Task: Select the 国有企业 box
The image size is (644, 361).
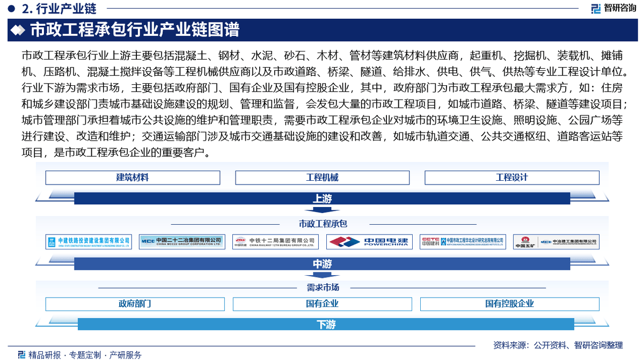Action: pos(322,304)
